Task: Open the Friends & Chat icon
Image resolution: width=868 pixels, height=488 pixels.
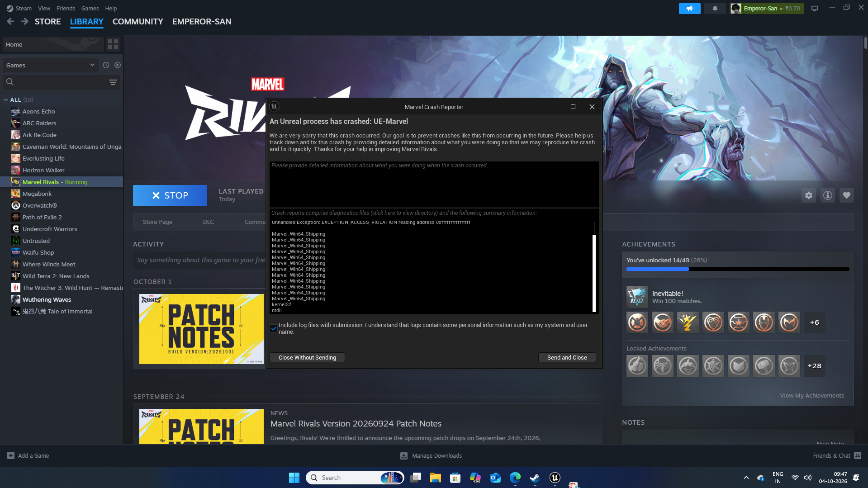Action: (x=858, y=455)
